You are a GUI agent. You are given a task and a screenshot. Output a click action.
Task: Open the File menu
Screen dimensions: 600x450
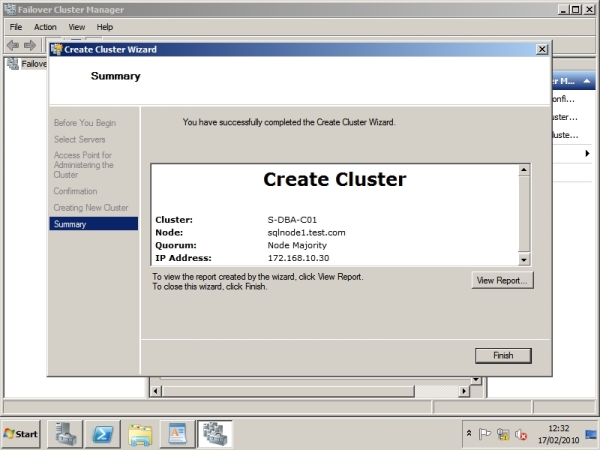pos(16,27)
